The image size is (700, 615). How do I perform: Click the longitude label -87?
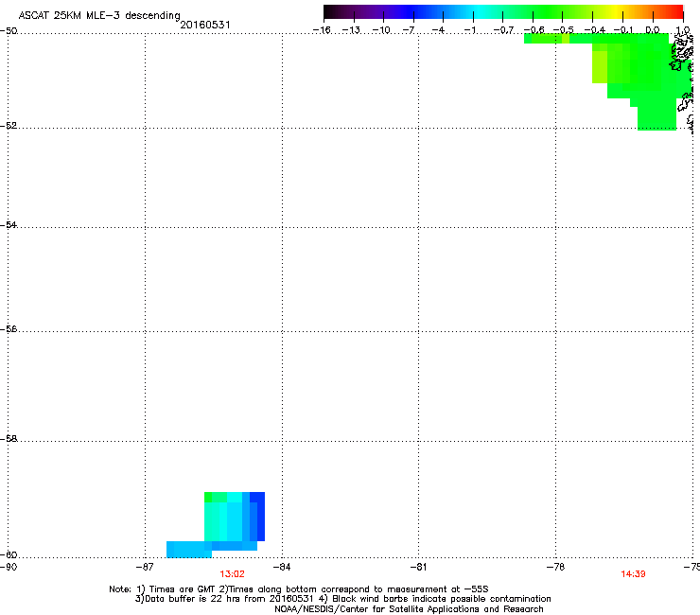tap(145, 567)
